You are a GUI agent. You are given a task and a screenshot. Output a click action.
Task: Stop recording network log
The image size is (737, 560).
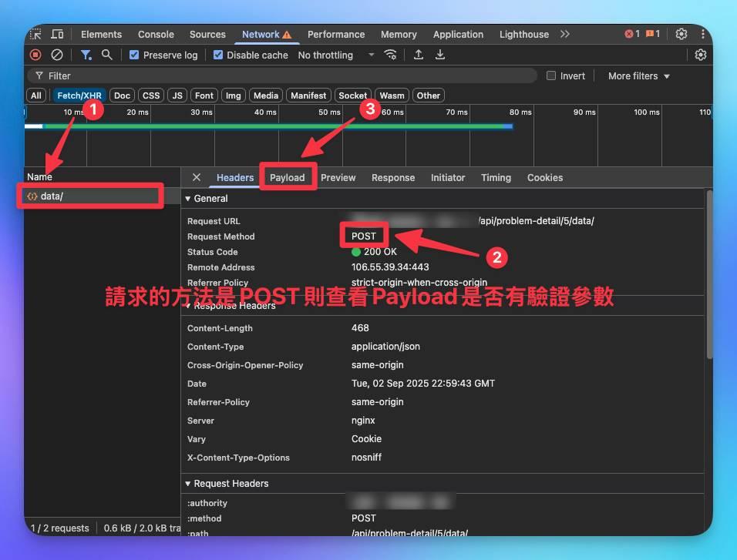pos(35,55)
